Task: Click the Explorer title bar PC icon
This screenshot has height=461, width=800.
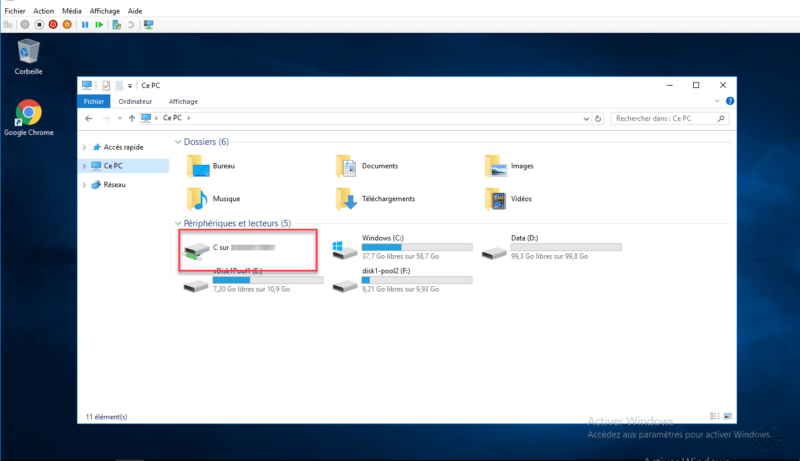Action: point(87,85)
